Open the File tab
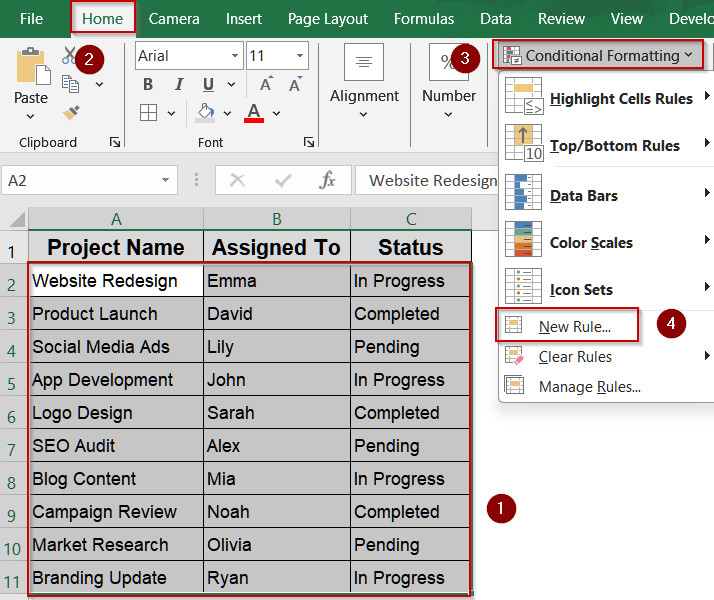The height and width of the screenshot is (600, 714). (x=31, y=19)
